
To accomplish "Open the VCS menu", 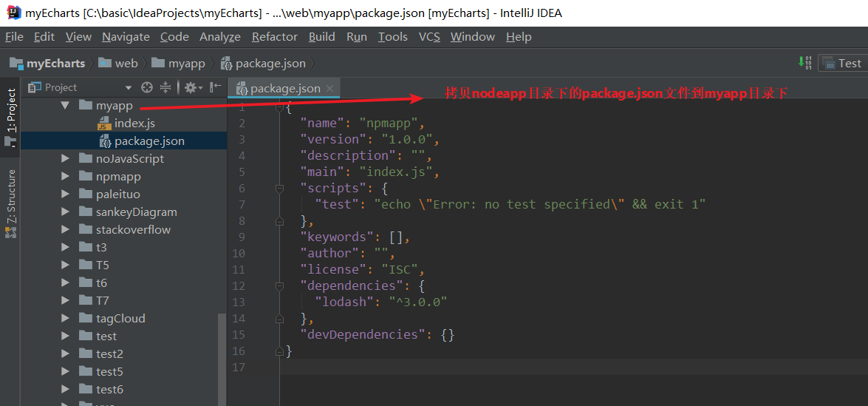I will [429, 36].
